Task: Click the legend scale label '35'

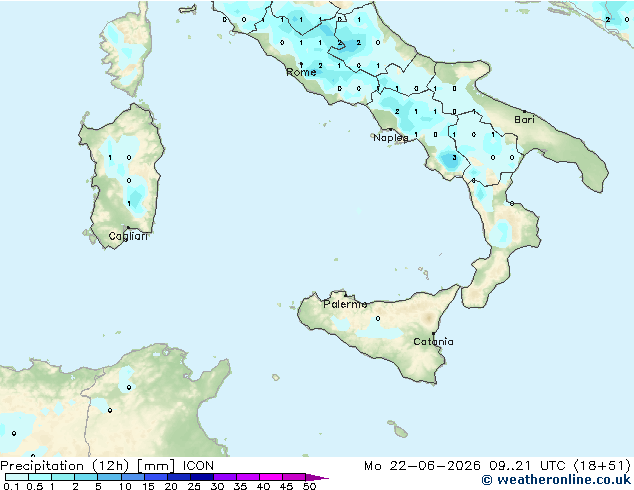Action: point(240,486)
